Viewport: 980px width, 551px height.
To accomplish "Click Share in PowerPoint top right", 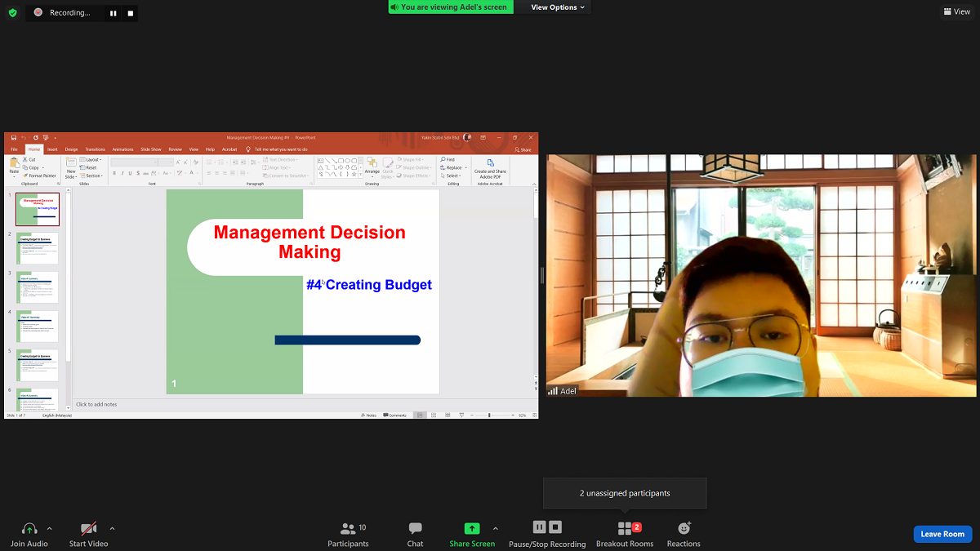I will (x=523, y=149).
